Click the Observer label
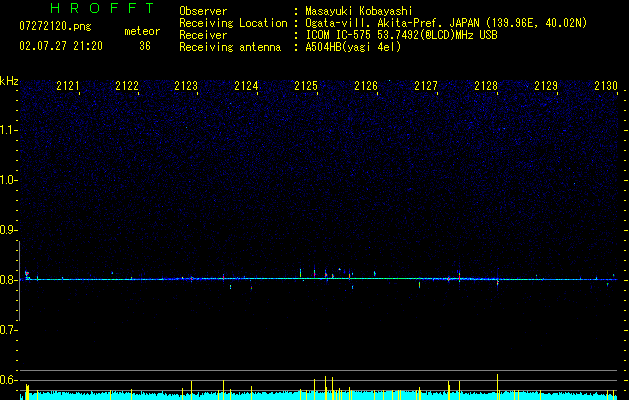Viewport: 629px width, 400px height. coord(203,11)
